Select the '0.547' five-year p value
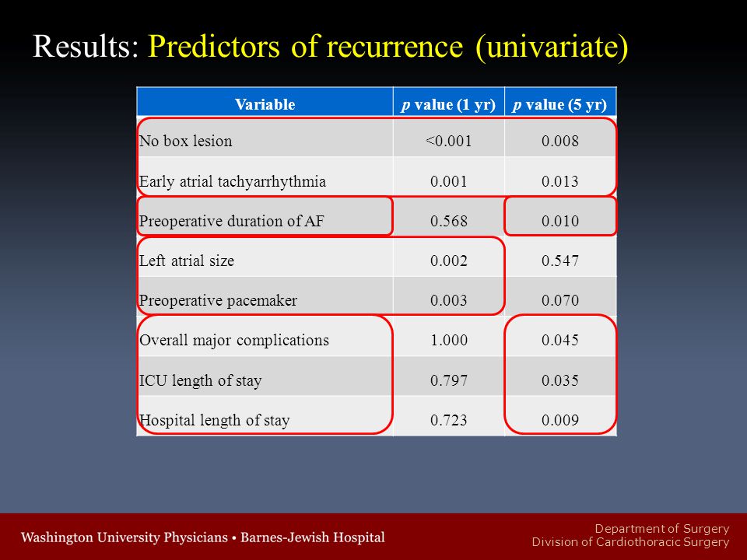This screenshot has width=747, height=560. 560,261
